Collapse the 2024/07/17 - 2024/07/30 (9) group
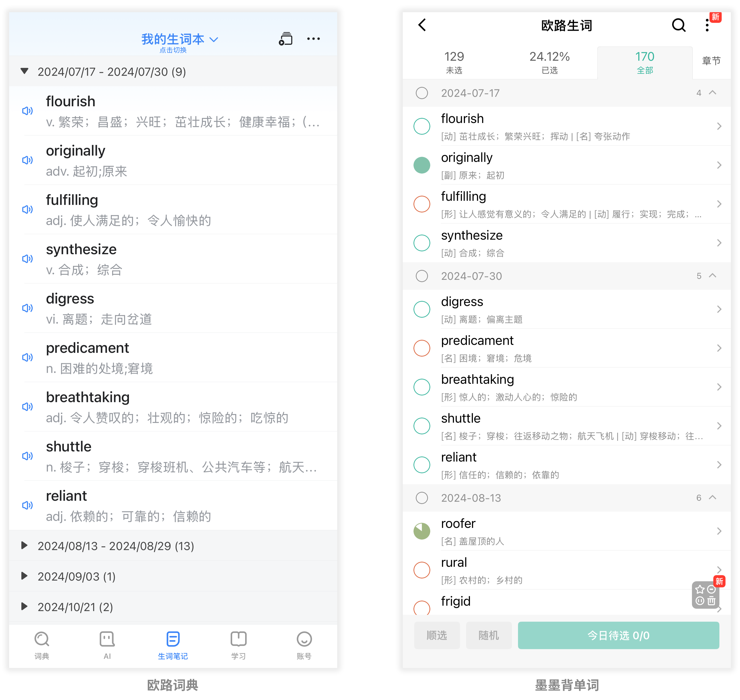The width and height of the screenshot is (740, 700). pyautogui.click(x=24, y=71)
